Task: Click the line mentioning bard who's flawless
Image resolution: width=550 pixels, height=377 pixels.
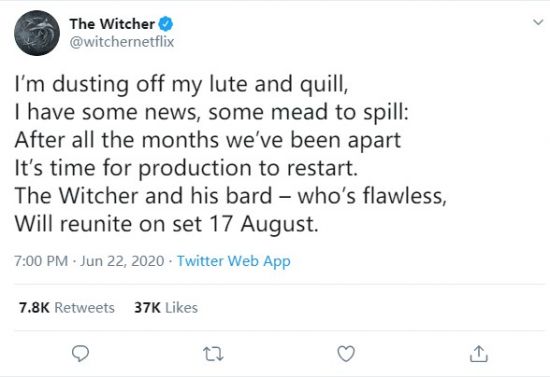Action: click(230, 196)
